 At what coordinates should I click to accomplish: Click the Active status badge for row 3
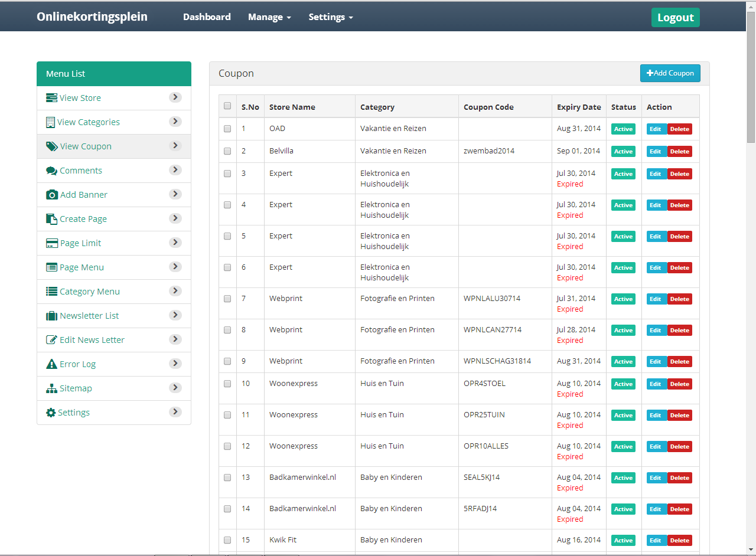click(x=623, y=174)
